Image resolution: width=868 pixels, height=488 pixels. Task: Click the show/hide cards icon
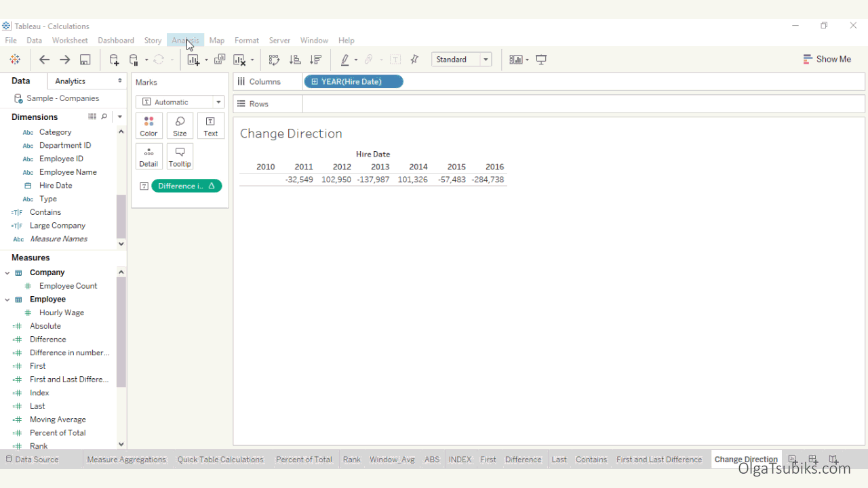coord(516,60)
